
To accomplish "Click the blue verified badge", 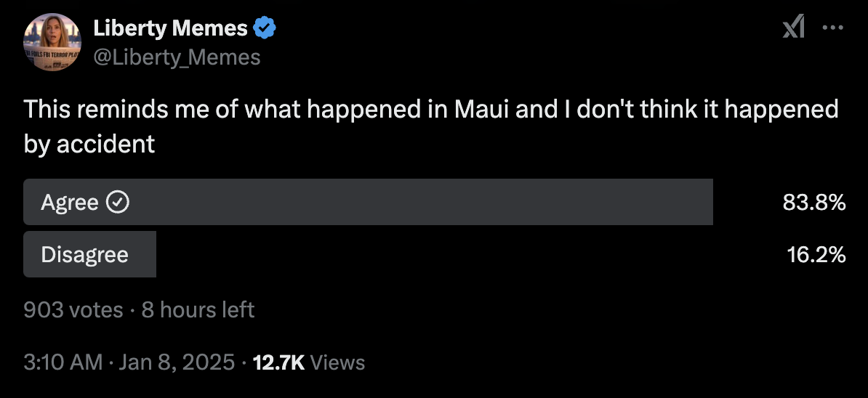I will (x=265, y=28).
